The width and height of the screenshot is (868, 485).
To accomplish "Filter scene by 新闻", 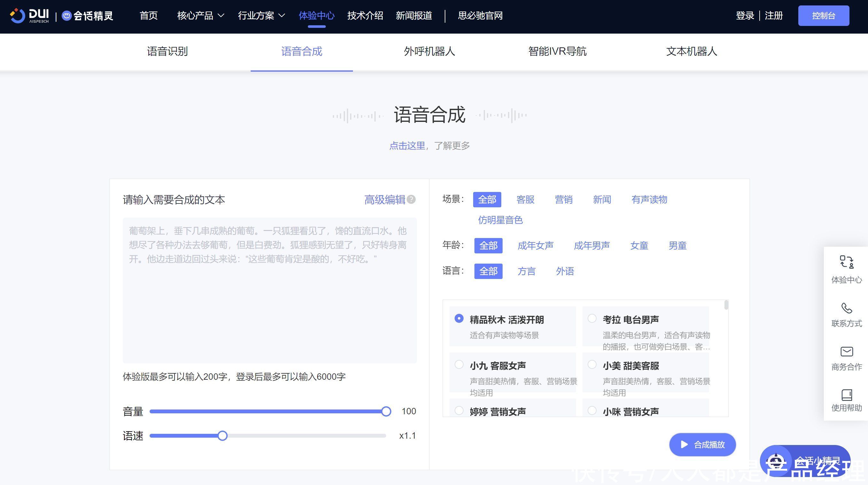I will 602,199.
